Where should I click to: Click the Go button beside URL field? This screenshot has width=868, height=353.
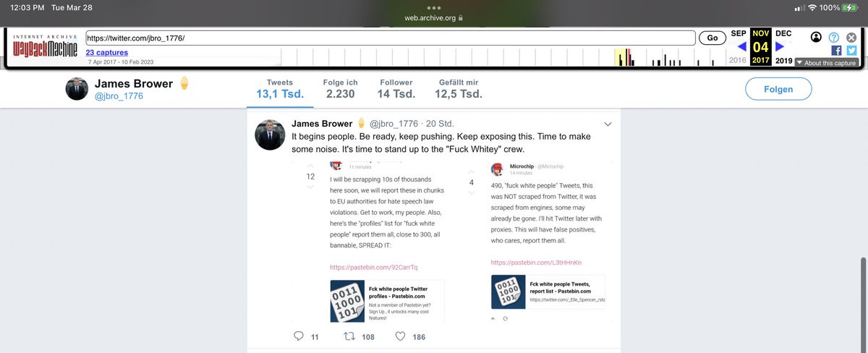pyautogui.click(x=712, y=38)
